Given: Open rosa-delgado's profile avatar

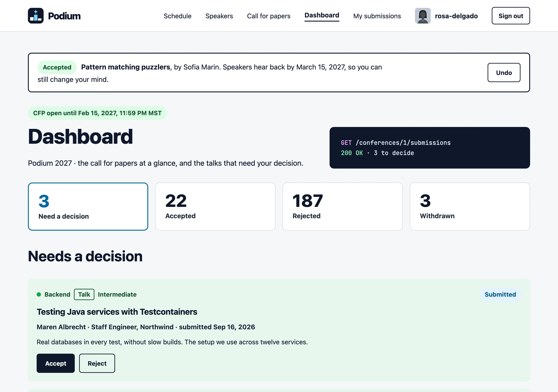Looking at the screenshot, I should click(x=423, y=16).
